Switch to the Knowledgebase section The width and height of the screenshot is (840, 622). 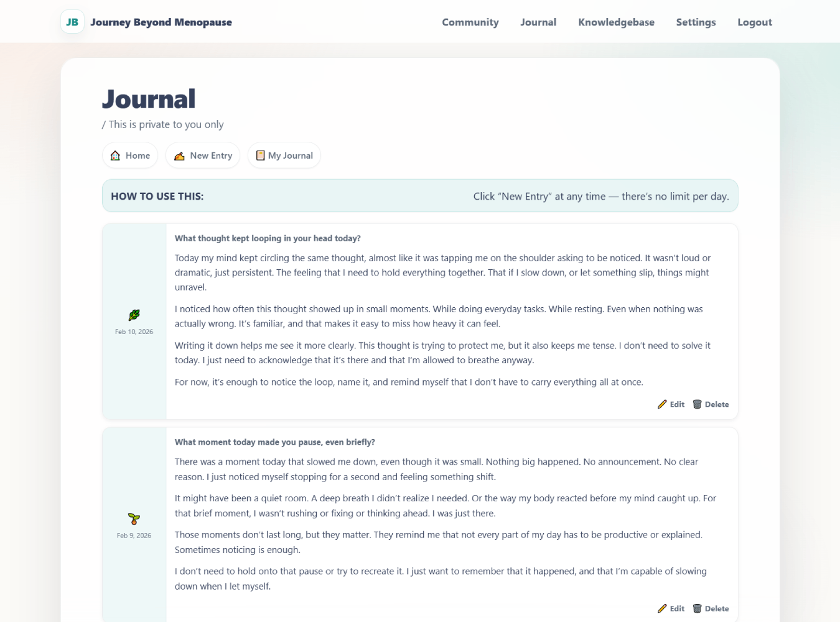coord(616,22)
